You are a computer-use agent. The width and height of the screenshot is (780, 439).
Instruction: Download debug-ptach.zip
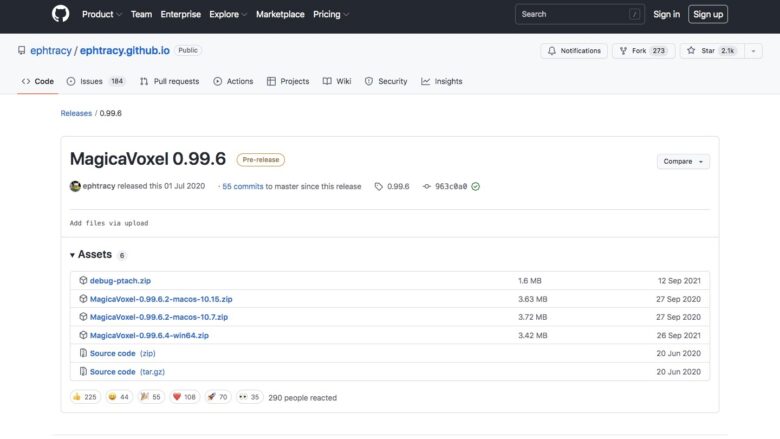click(120, 280)
